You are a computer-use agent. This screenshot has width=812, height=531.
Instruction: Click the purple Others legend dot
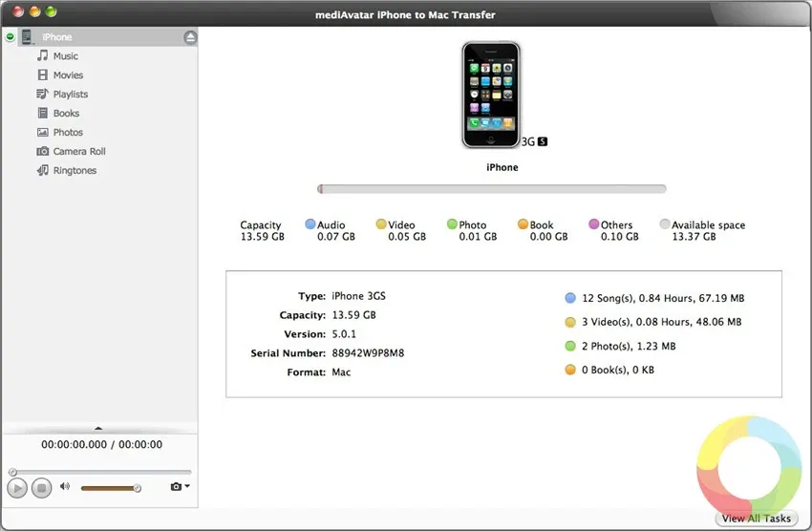click(594, 223)
